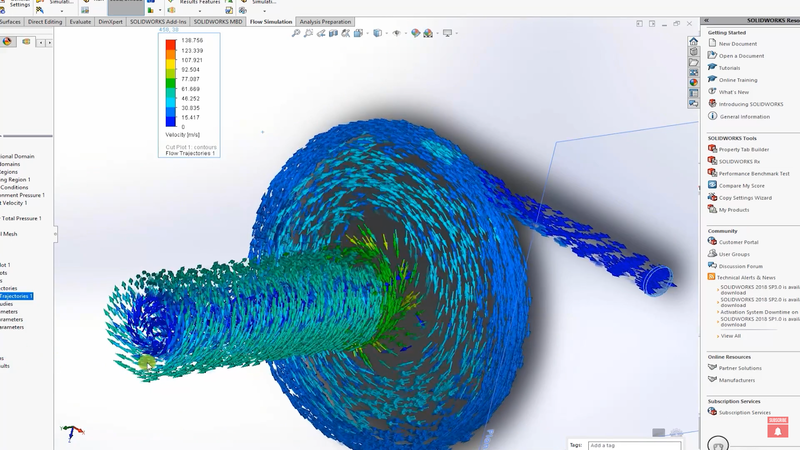Switch to the Analysis Preparation tab
This screenshot has width=800, height=450.
click(325, 21)
